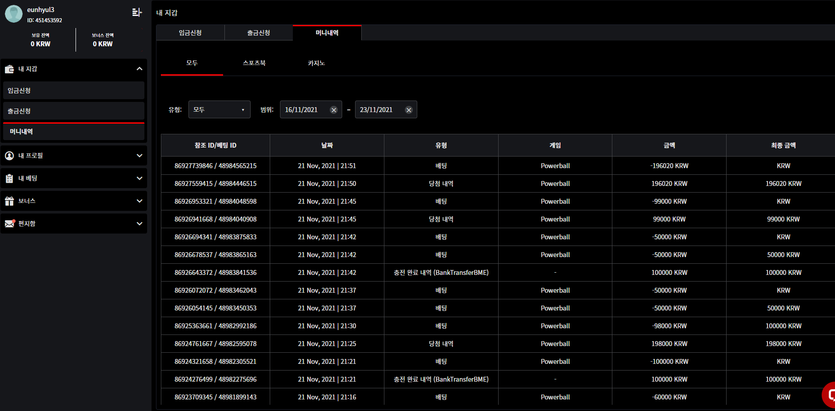
Task: Click the wallet icon next to 내 지갑
Action: coord(9,69)
